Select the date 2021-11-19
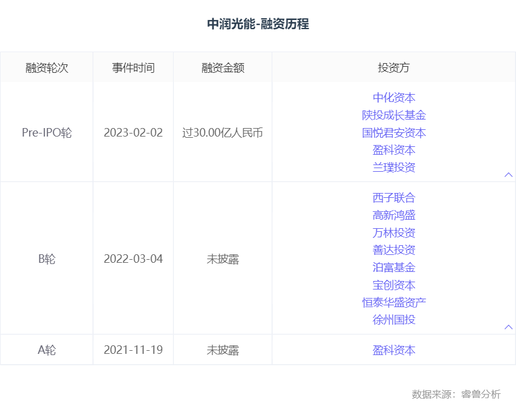Screen dimensions: 516x420 [134, 350]
